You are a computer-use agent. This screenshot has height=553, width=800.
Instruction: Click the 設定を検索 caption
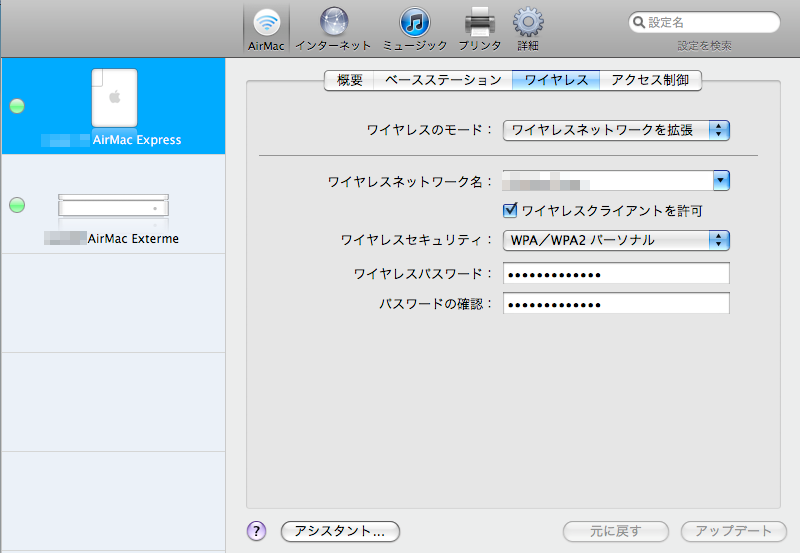(x=704, y=46)
